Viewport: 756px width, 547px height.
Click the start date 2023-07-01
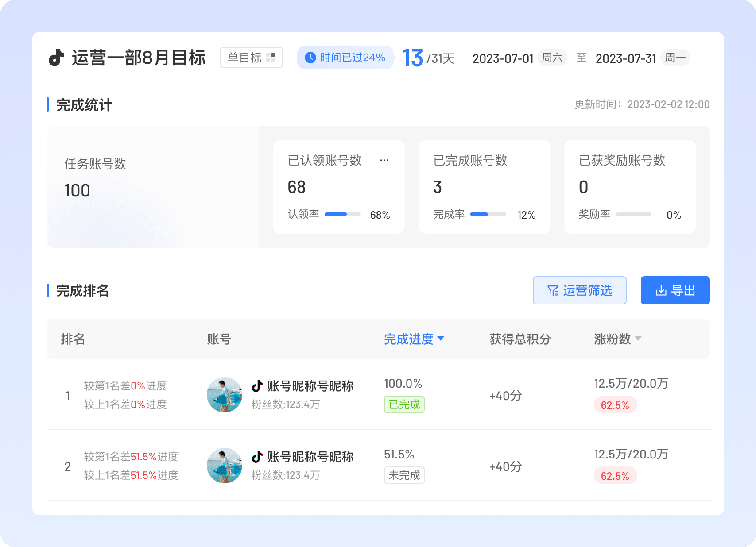click(x=503, y=58)
